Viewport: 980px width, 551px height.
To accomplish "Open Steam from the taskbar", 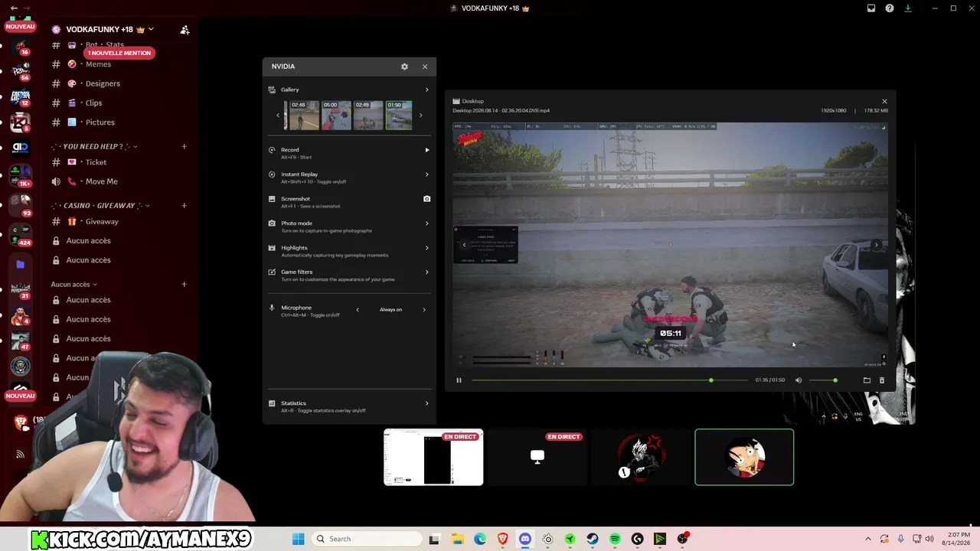I will (593, 539).
